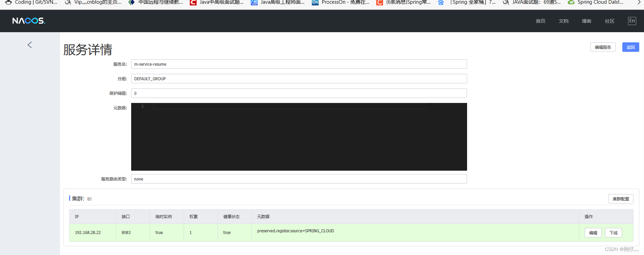Open the 中国远程与继续教 bookmark
The image size is (644, 255).
tap(156, 2)
